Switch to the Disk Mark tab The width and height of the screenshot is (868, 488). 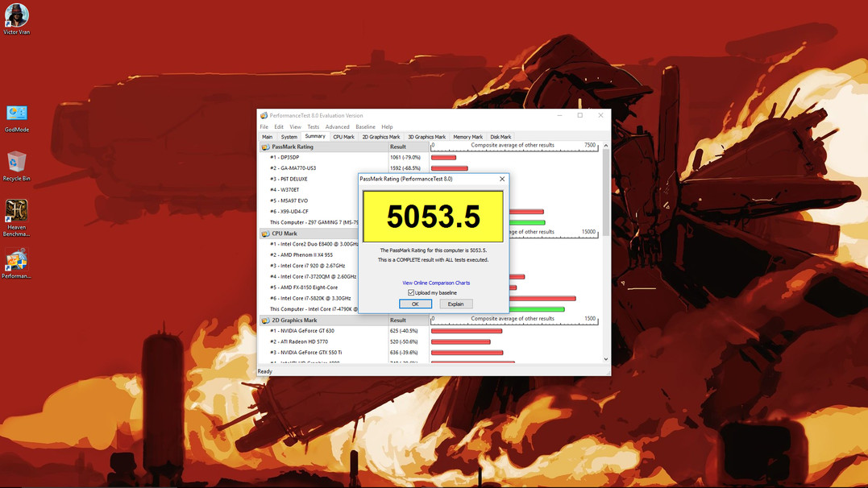click(501, 137)
